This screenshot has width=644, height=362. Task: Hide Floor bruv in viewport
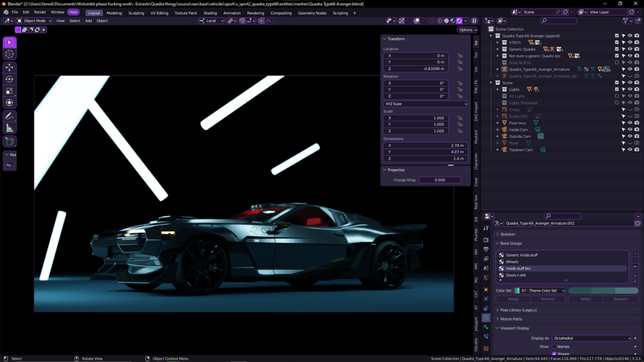[630, 123]
